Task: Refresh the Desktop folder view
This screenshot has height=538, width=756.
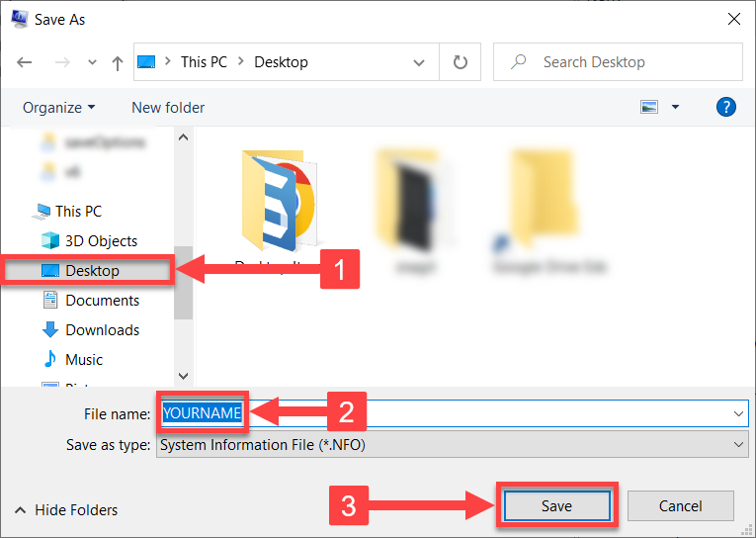Action: click(460, 62)
